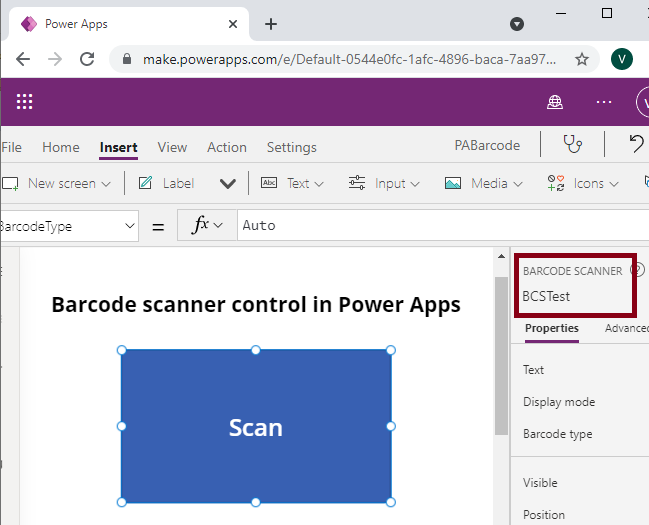Screen dimensions: 649x525
Task: Open a new browser tab
Action: coord(271,24)
